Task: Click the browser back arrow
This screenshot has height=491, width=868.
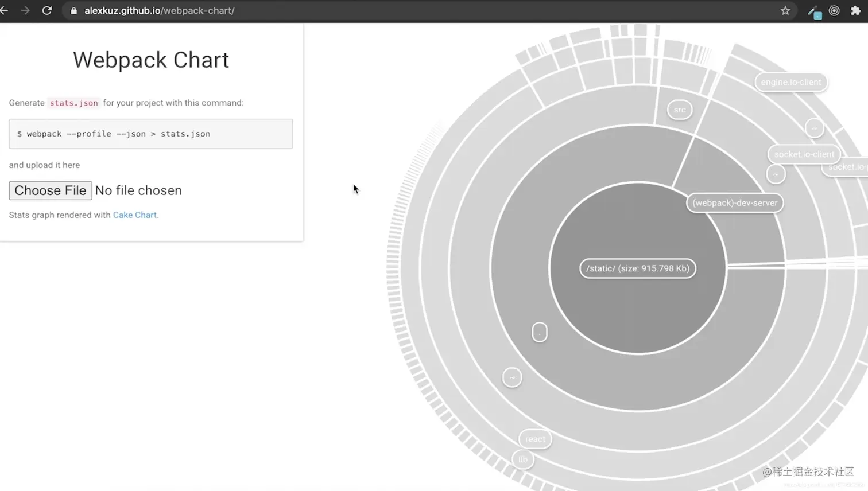Action: (3, 10)
